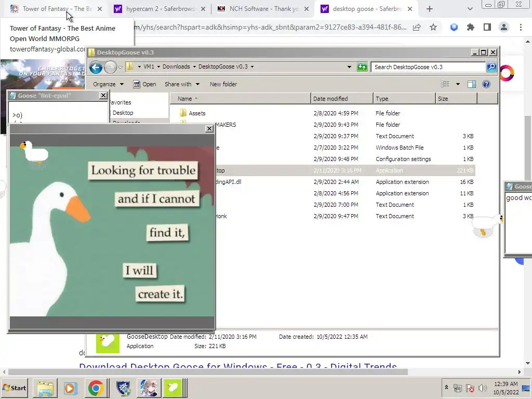532x399 pixels.
Task: Click the Explorer Back arrow button
Action: [x=96, y=67]
